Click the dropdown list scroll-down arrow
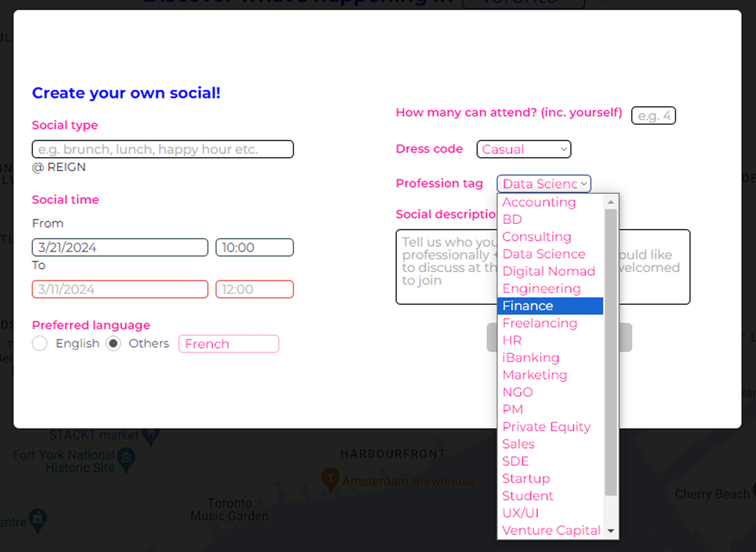 click(611, 531)
